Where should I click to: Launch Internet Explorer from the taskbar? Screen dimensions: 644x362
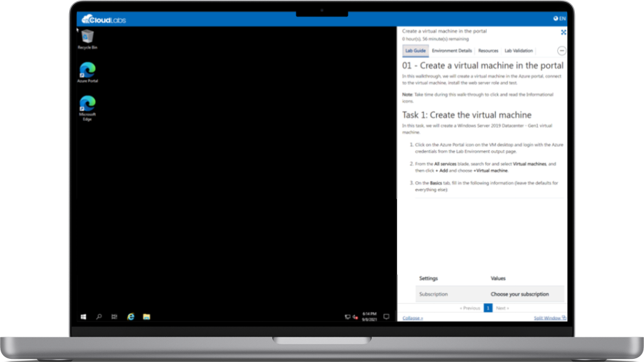click(131, 316)
